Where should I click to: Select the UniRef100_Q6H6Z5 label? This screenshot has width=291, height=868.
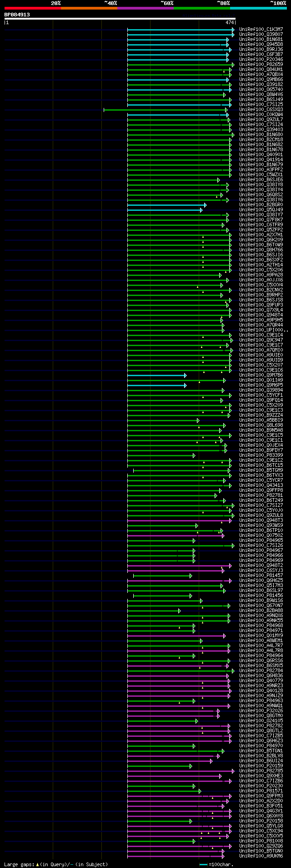[x=261, y=580]
